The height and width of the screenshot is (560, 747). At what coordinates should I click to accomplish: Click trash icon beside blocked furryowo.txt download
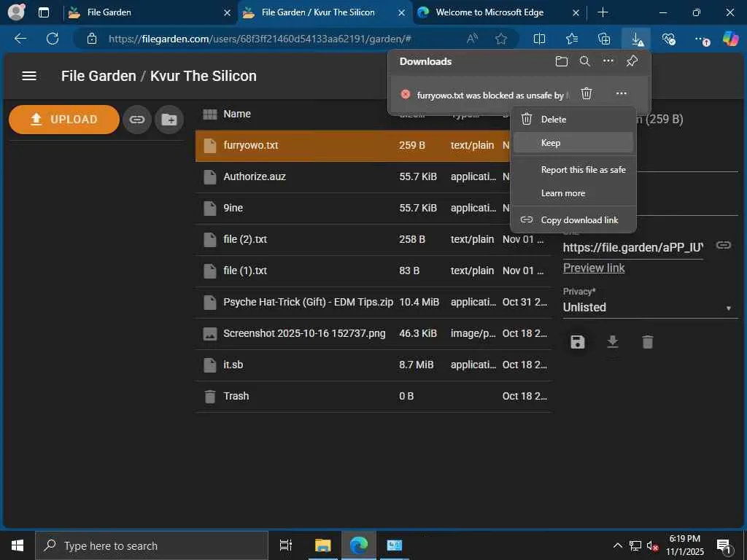[587, 93]
